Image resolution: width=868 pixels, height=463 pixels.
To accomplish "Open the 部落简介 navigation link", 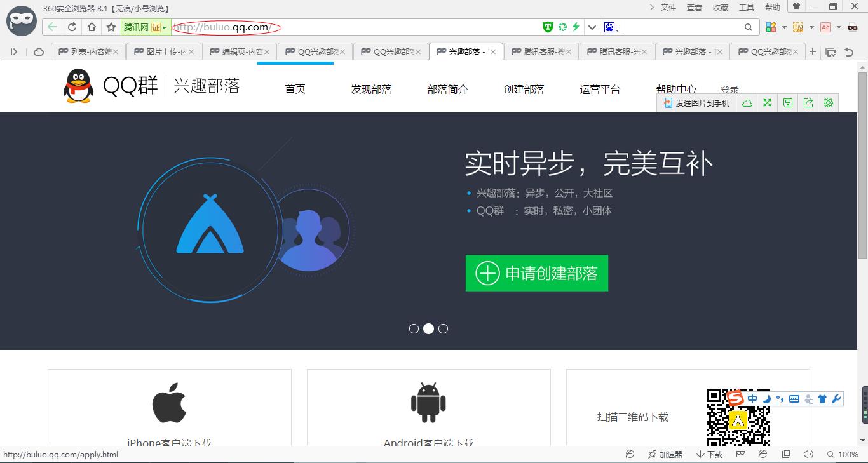I will 447,90.
